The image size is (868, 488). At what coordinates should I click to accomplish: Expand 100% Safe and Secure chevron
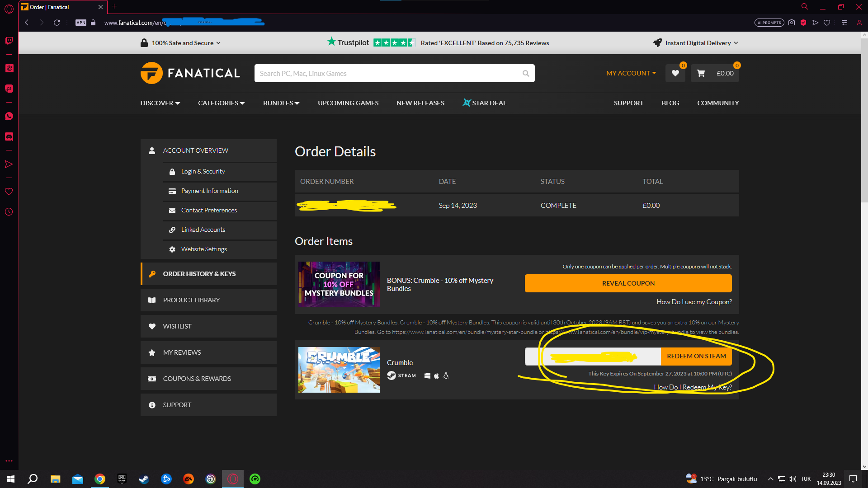218,43
